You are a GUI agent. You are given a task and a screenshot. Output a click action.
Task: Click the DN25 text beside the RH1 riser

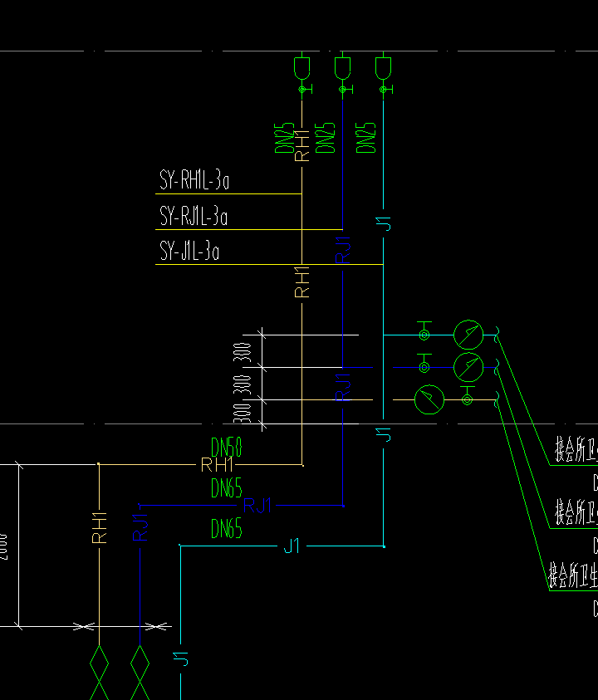click(x=284, y=138)
